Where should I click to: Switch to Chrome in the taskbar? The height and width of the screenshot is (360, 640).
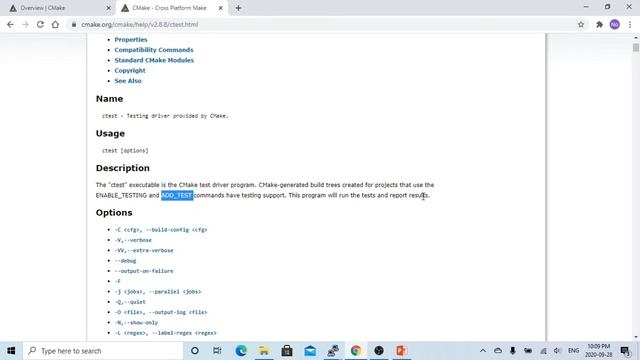click(x=356, y=351)
